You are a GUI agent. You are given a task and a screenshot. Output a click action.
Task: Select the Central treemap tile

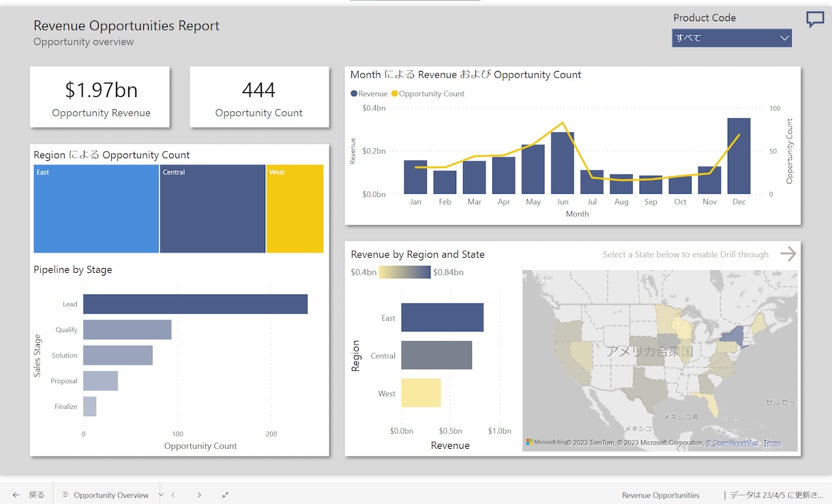[x=213, y=209]
